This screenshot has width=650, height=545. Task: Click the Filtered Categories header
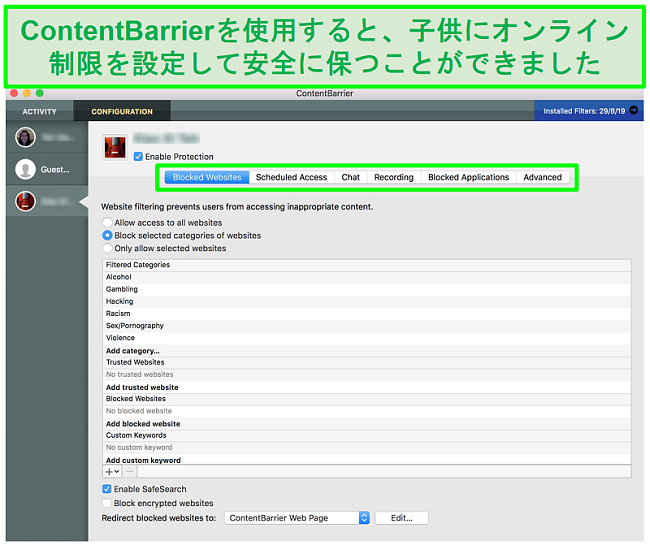[366, 265]
